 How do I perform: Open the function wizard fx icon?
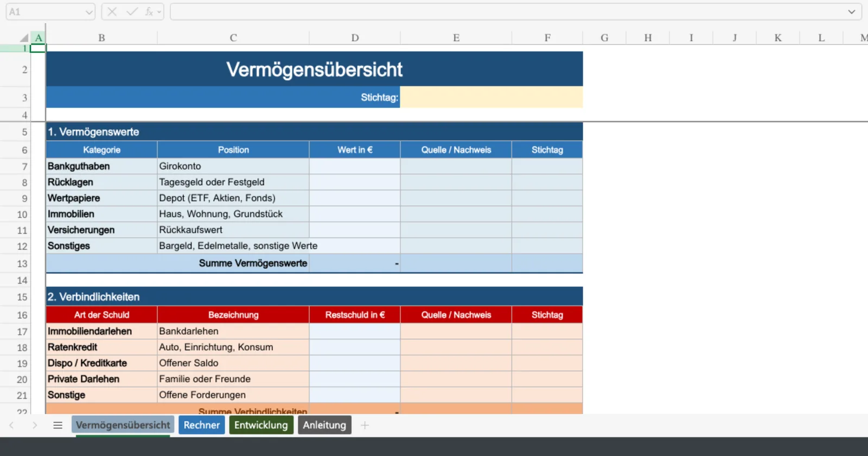[149, 11]
